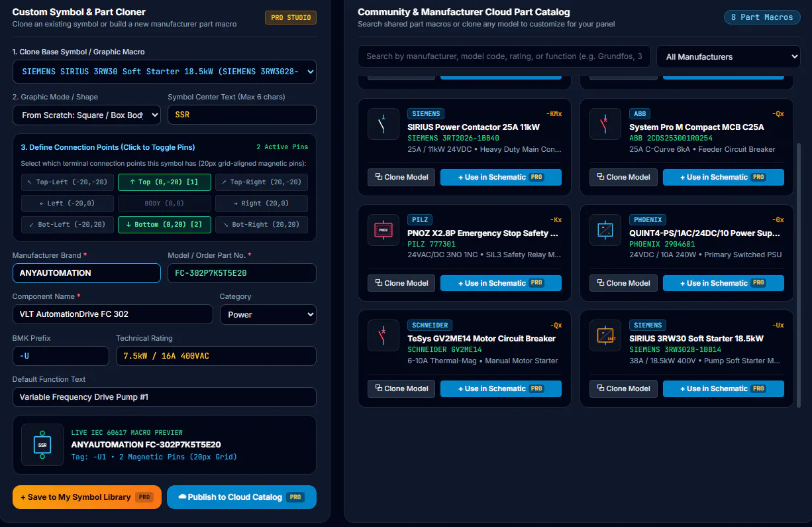This screenshot has height=527, width=812.
Task: Click the PHOENIX QUINT4 power supply symbol
Action: (x=605, y=230)
